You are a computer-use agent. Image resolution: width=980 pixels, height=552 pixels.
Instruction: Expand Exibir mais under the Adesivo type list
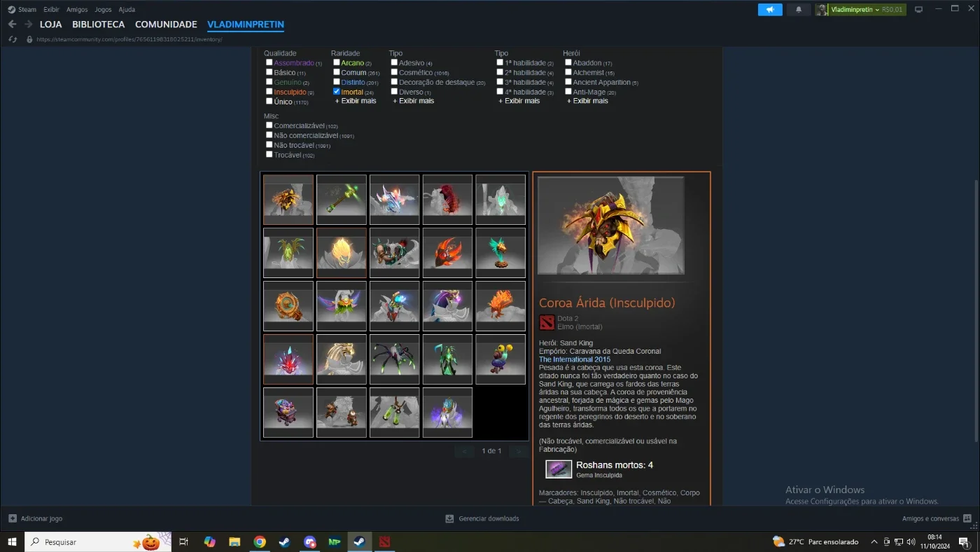point(413,101)
